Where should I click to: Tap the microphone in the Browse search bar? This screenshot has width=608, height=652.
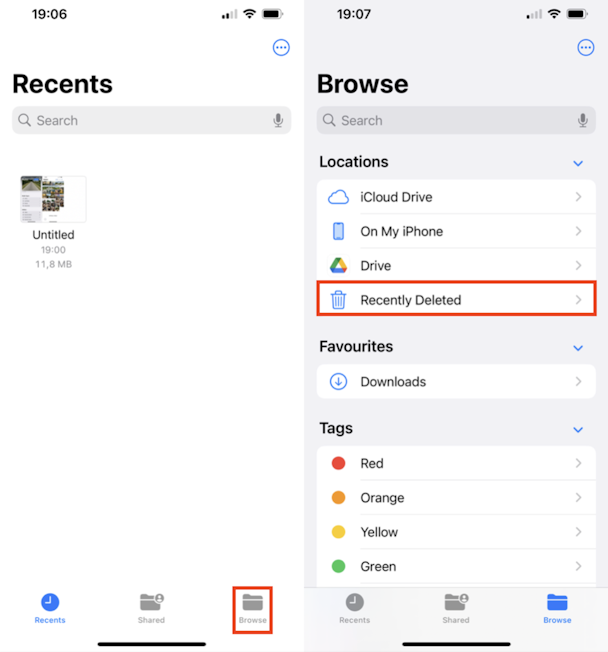[583, 120]
